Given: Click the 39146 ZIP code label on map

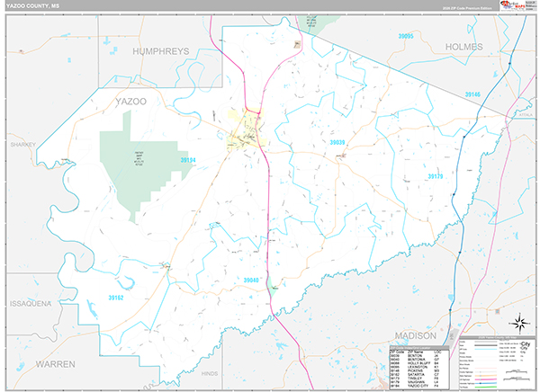Looking at the screenshot, I should click(x=472, y=94).
